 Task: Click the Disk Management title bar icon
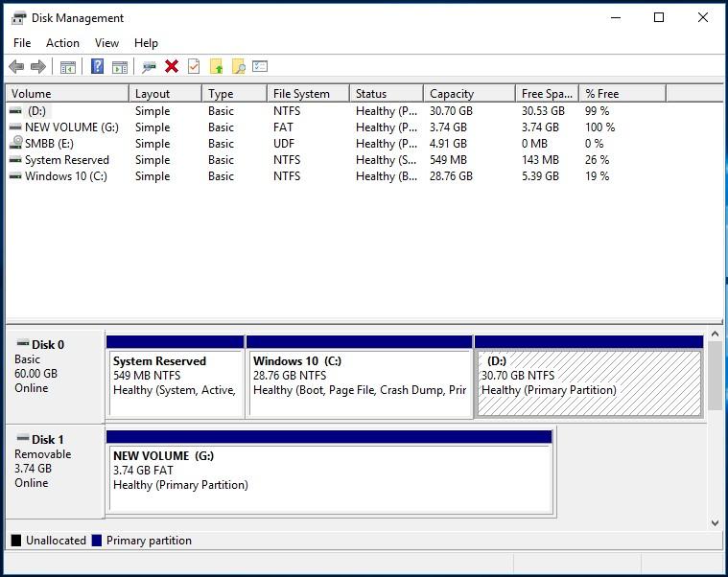tap(18, 18)
